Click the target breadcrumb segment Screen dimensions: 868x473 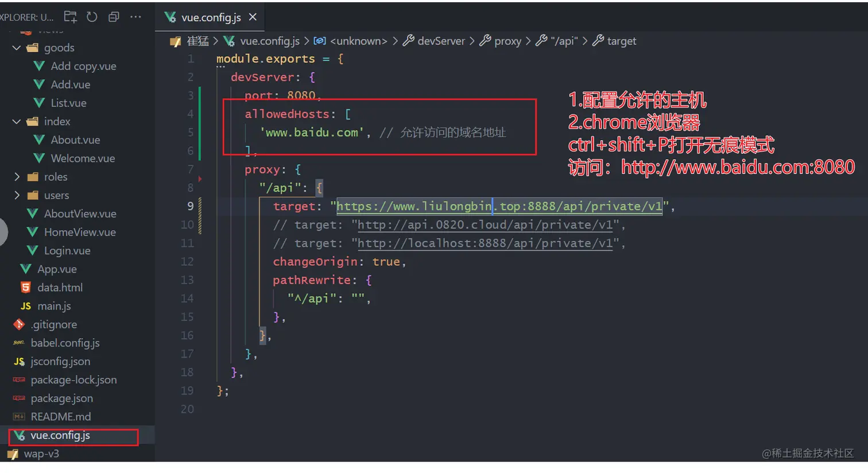tap(622, 41)
